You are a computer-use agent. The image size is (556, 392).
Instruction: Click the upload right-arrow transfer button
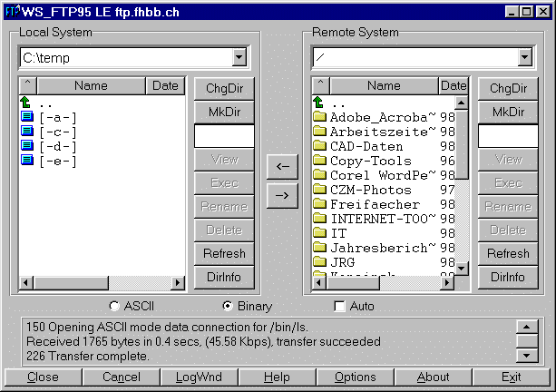[x=280, y=194]
